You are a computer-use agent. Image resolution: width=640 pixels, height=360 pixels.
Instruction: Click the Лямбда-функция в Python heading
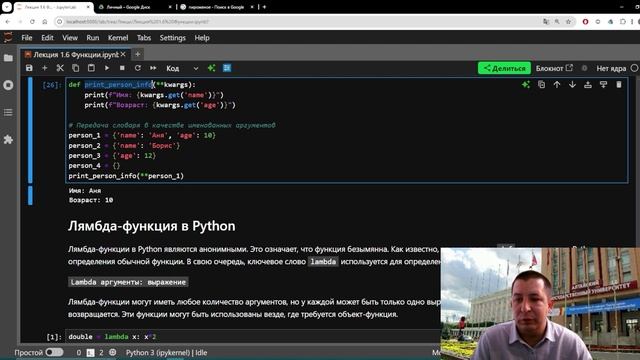[x=151, y=226]
